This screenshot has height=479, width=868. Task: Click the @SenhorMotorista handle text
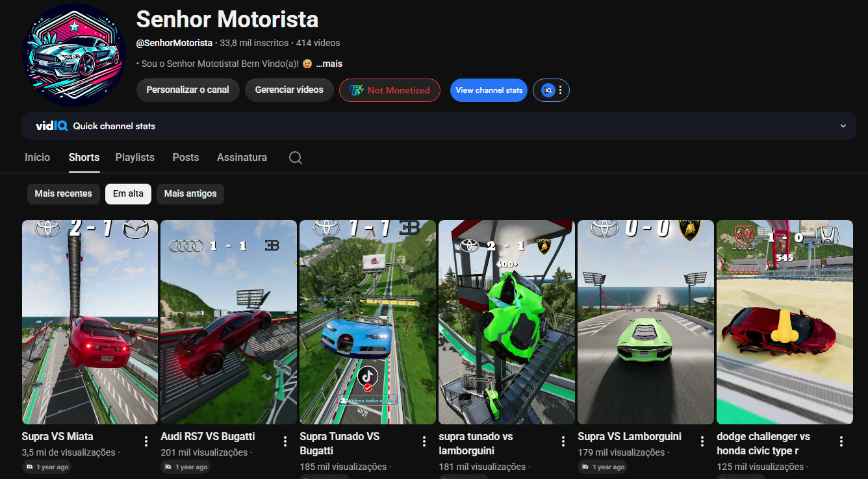click(x=174, y=43)
